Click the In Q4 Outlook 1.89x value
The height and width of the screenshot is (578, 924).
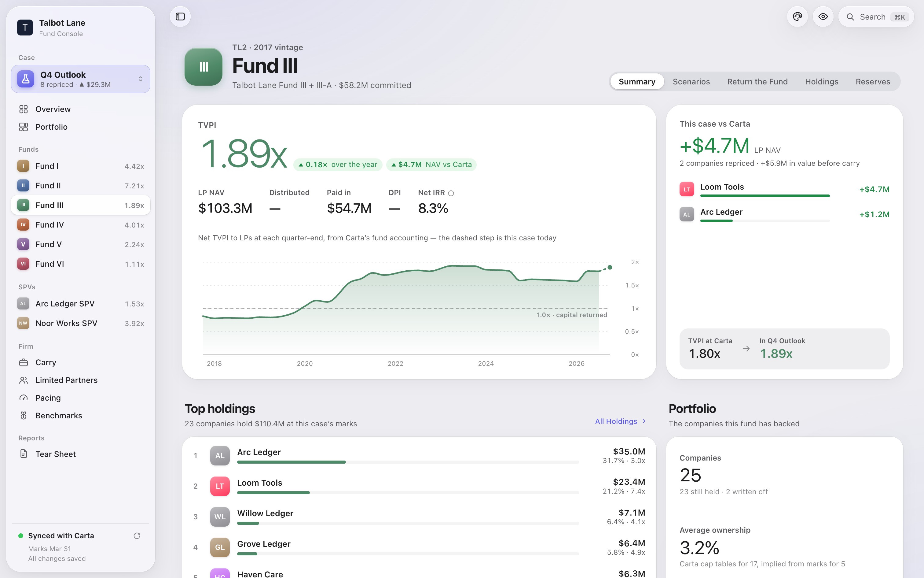[776, 354]
